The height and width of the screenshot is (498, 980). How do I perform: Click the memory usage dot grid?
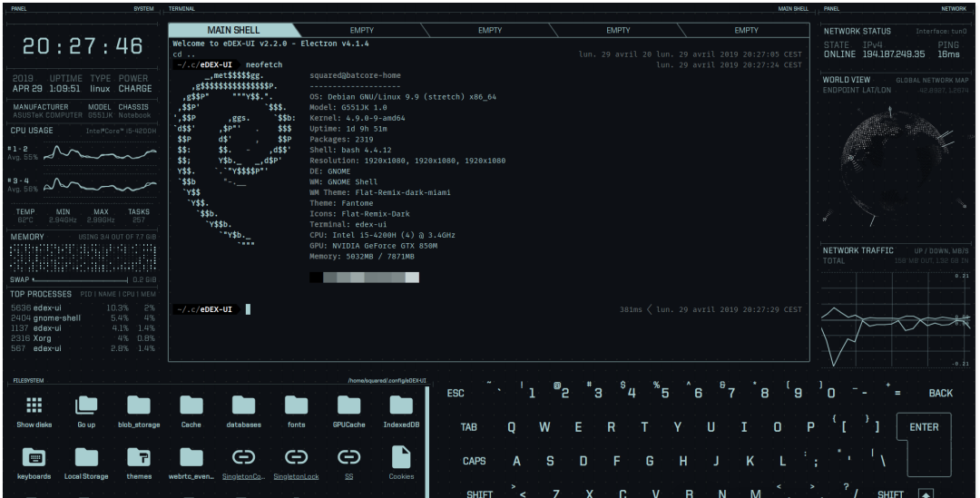click(83, 258)
